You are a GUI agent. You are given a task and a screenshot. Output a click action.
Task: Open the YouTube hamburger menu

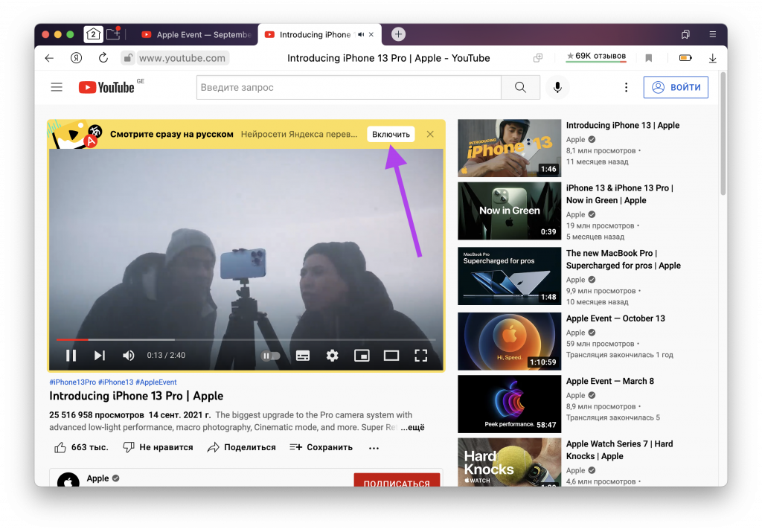coord(57,87)
